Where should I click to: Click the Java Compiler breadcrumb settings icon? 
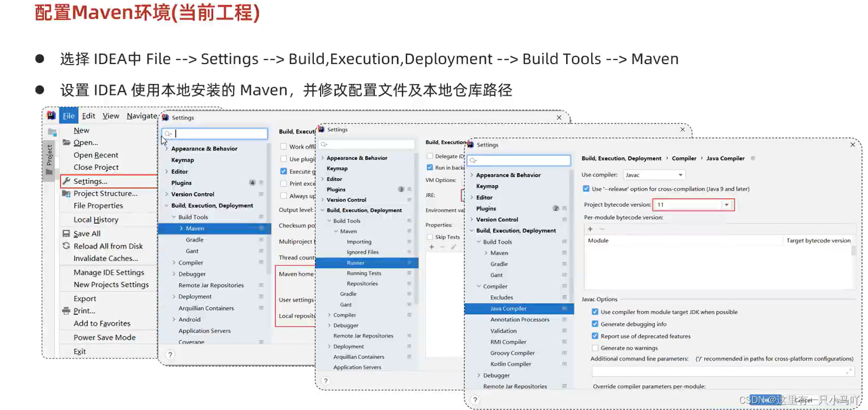[753, 158]
